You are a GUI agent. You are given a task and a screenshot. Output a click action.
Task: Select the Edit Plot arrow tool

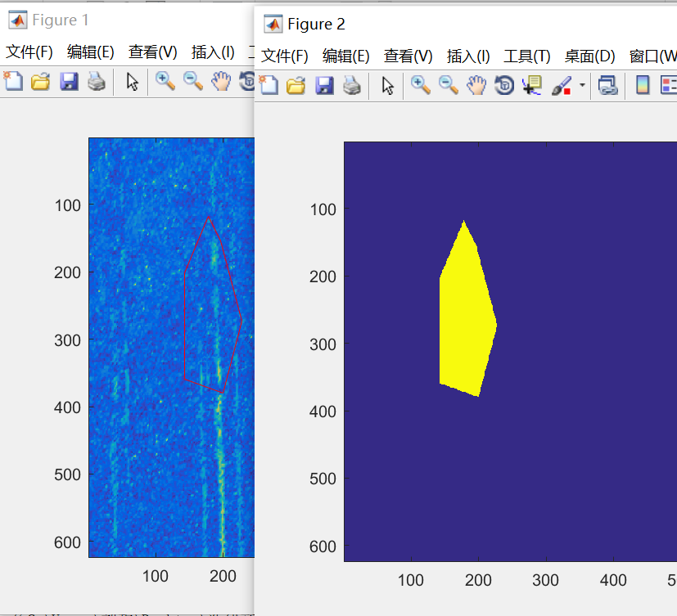tap(390, 85)
